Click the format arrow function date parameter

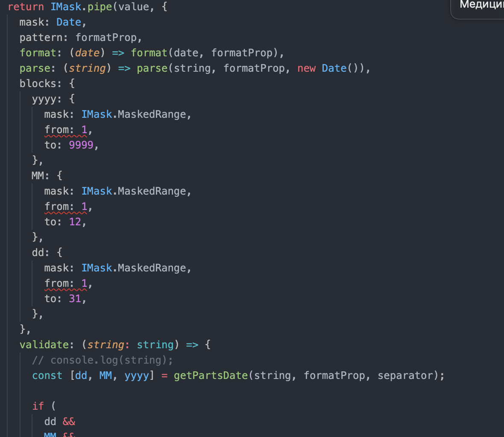[x=86, y=52]
